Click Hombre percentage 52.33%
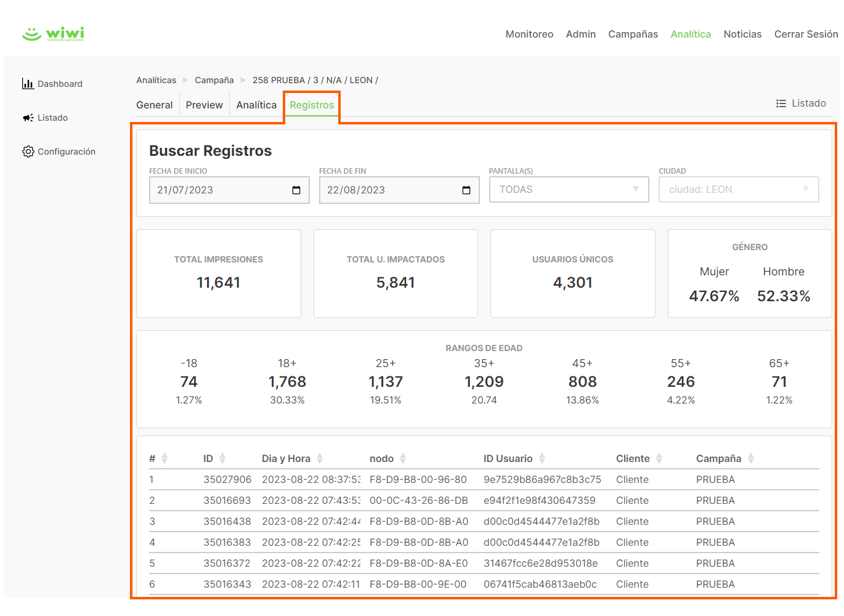 (x=784, y=296)
